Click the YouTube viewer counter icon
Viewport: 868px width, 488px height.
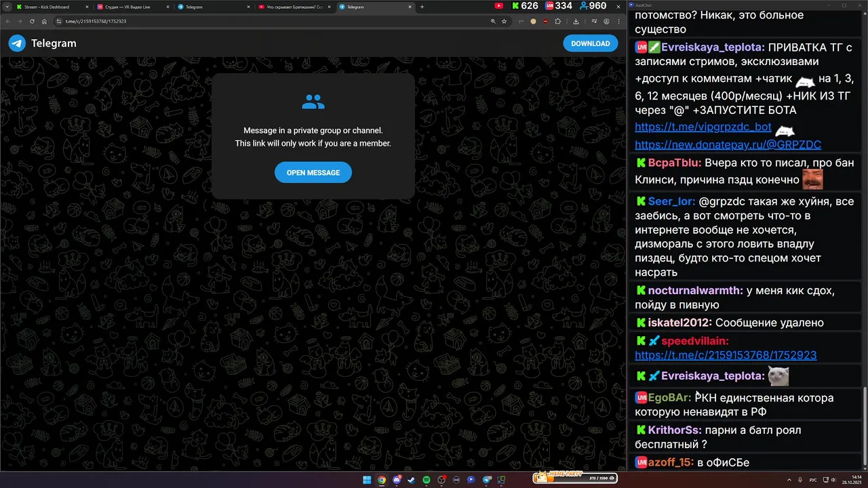(499, 6)
